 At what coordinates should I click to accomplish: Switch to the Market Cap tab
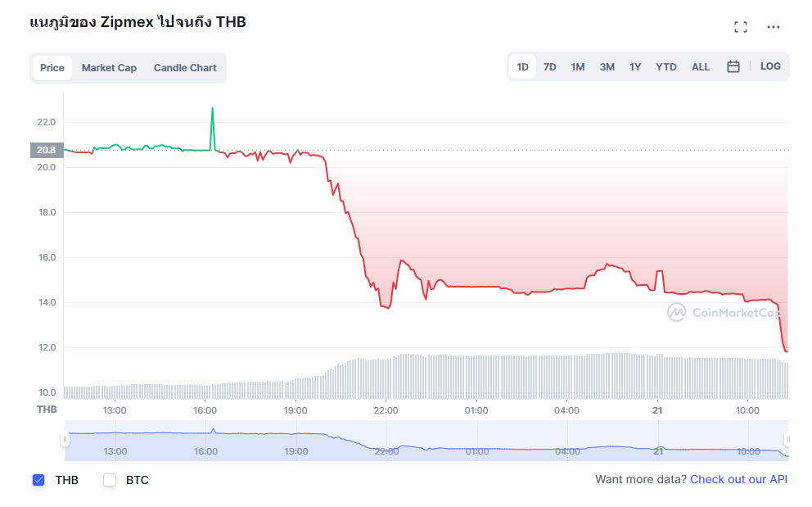point(109,68)
